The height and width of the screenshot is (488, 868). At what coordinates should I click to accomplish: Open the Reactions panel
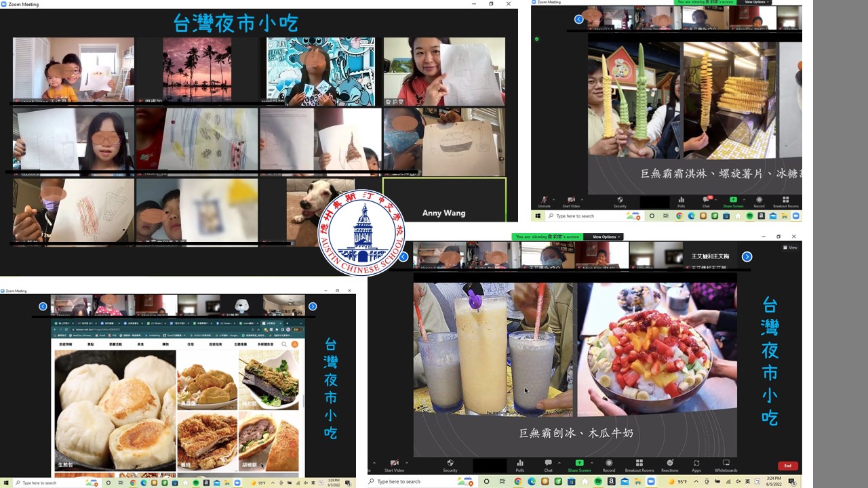[669, 465]
